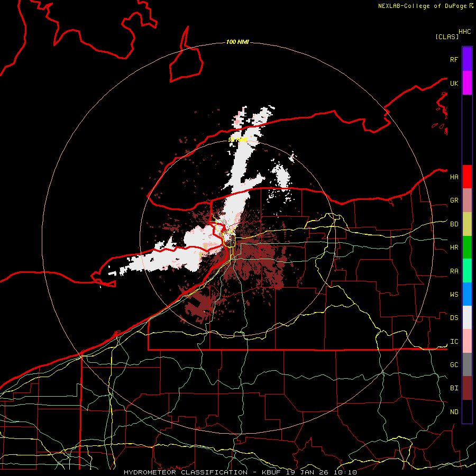Click the DS legend label
The width and height of the screenshot is (476, 476).
[454, 318]
